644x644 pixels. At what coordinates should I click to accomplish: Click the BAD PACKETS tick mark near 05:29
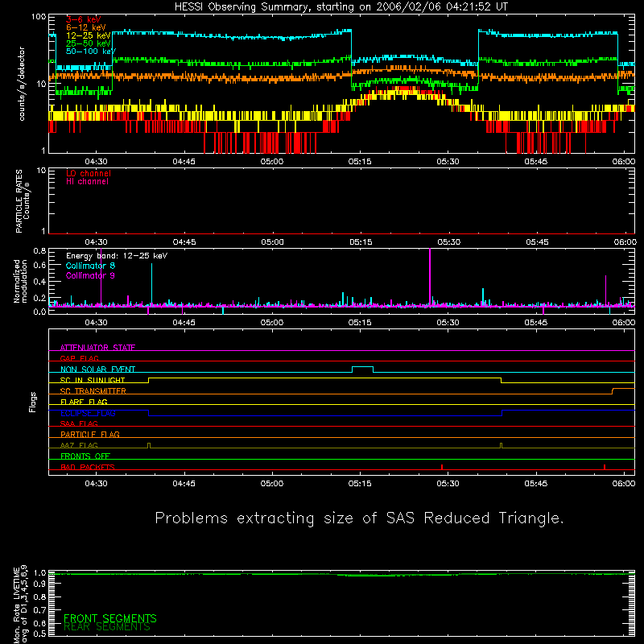(442, 467)
